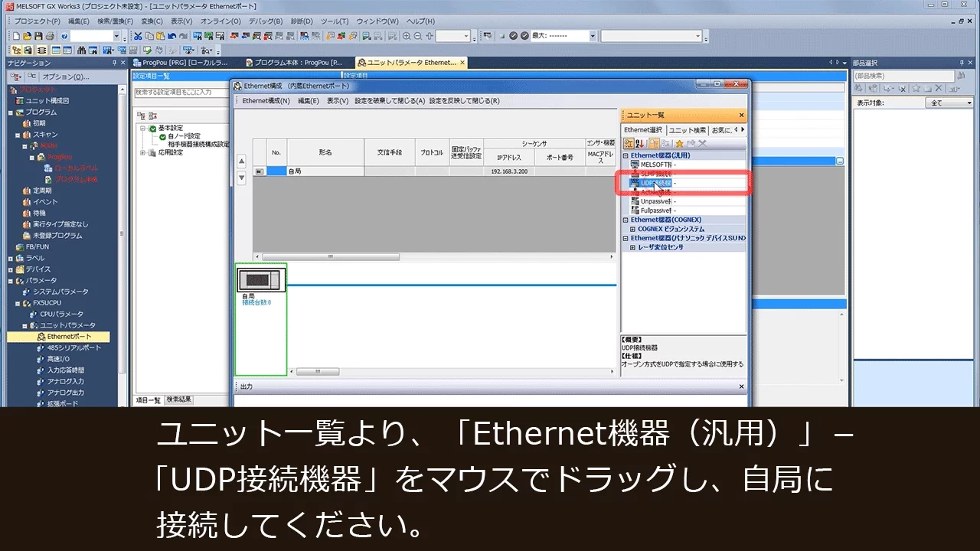Switch to the ユニット検索 tab
980x551 pixels.
click(x=688, y=130)
